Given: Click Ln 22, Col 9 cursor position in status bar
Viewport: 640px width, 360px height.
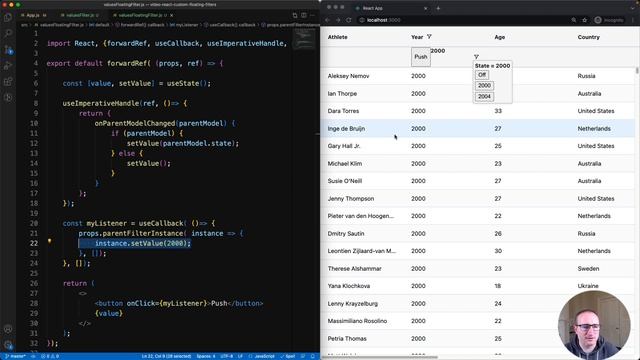Looking at the screenshot, I should [x=167, y=356].
